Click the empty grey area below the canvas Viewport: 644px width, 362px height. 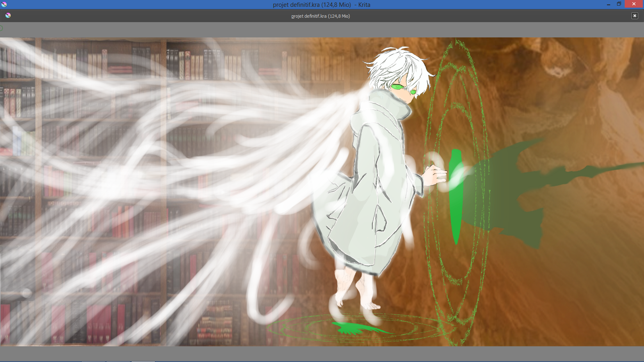(x=322, y=353)
